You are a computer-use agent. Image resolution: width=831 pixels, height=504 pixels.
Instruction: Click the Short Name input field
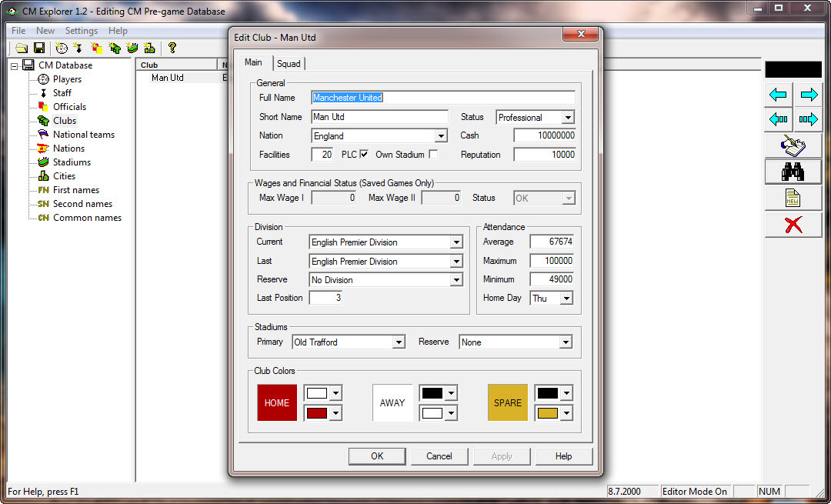(379, 117)
